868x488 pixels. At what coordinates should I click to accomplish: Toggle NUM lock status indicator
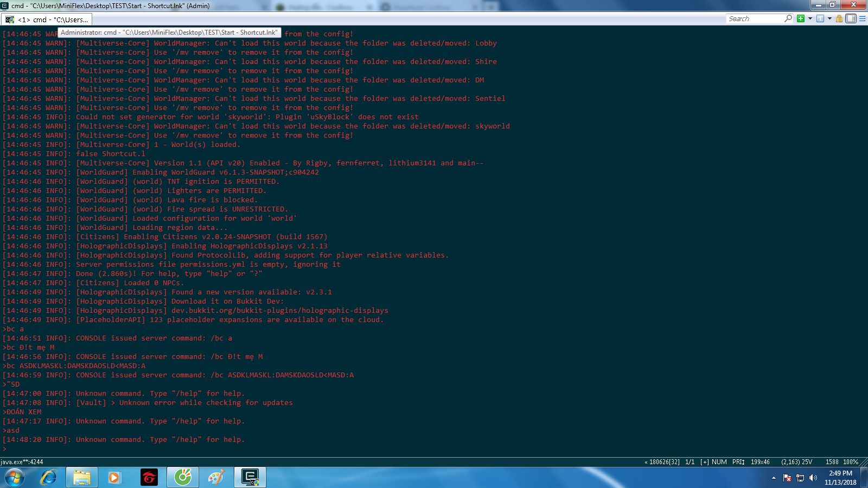tap(719, 462)
